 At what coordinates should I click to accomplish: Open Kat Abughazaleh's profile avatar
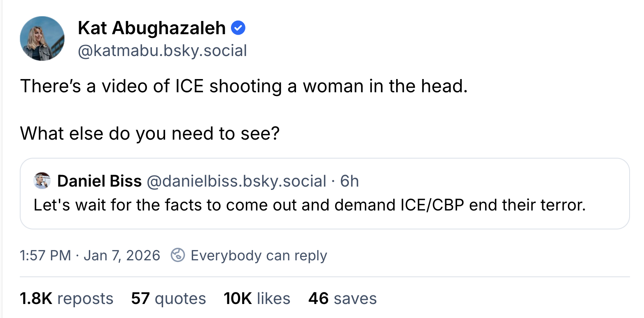tap(42, 39)
